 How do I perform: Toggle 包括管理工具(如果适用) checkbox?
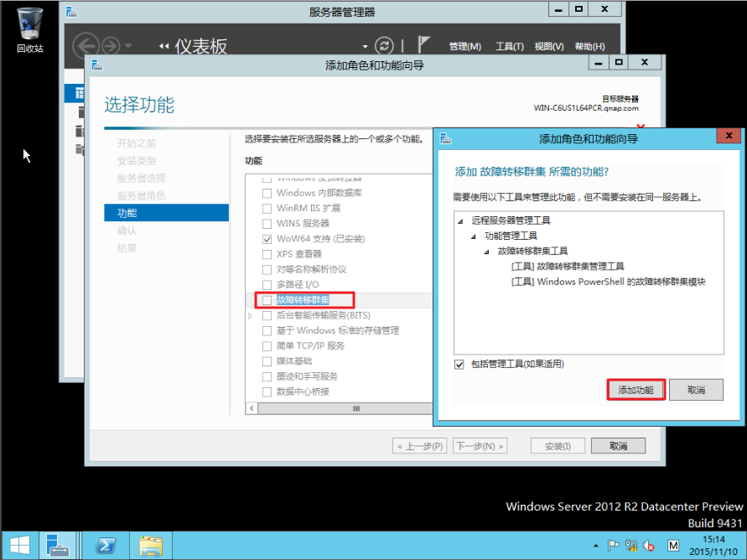coord(459,365)
